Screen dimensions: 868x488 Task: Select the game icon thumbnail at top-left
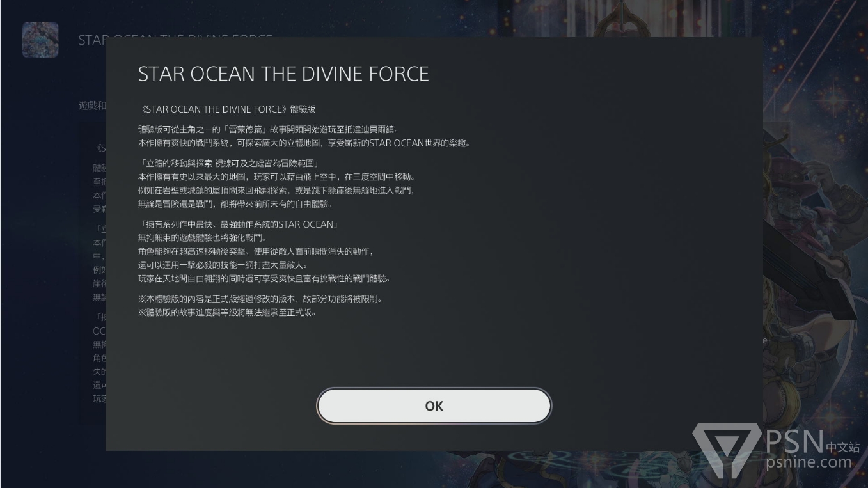tap(40, 40)
